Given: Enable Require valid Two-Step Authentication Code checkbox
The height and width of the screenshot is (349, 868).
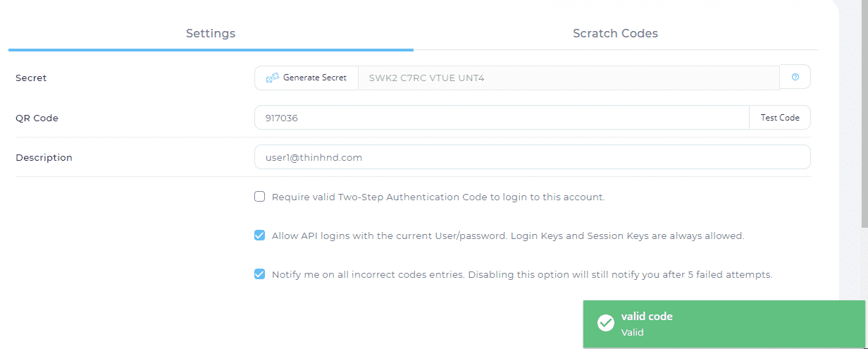Looking at the screenshot, I should 260,197.
